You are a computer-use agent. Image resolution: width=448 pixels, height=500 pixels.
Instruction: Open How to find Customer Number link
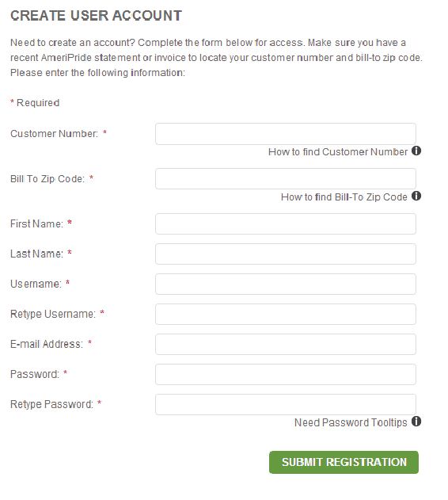(x=338, y=152)
